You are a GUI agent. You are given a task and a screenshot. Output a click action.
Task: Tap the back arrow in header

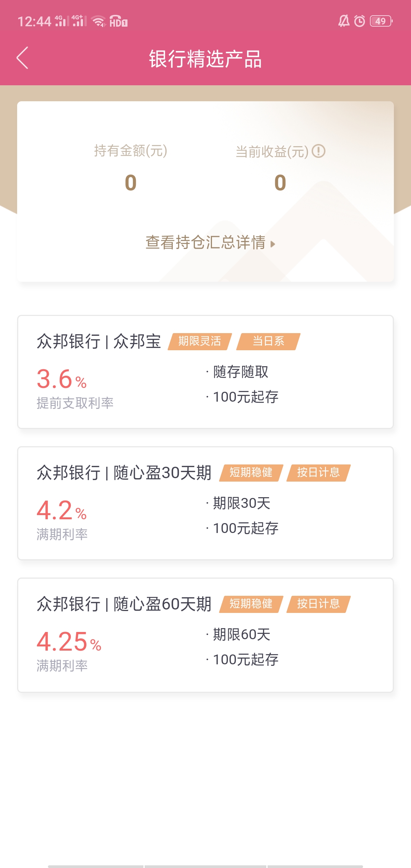22,58
